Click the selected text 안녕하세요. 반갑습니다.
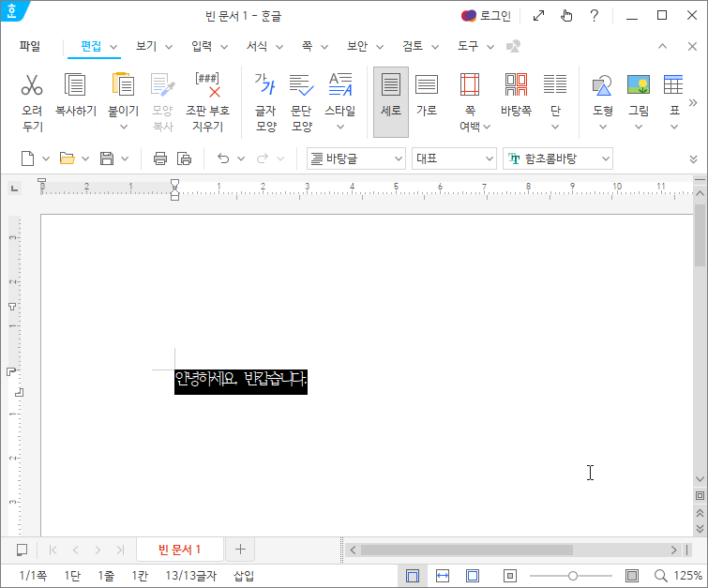This screenshot has height=588, width=708. (x=241, y=380)
